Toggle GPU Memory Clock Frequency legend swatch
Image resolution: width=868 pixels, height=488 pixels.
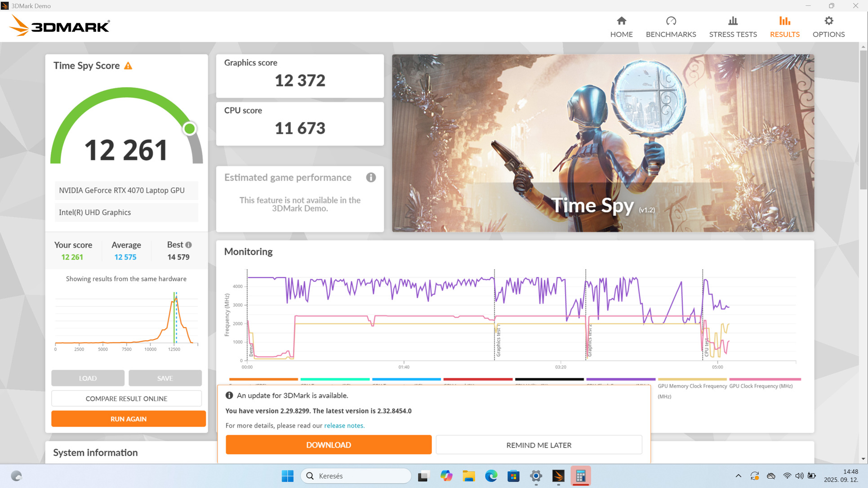(692, 380)
